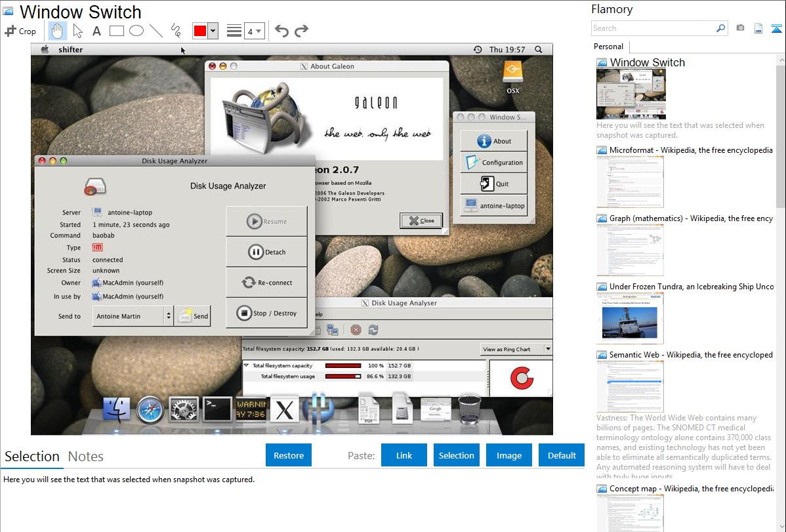Activate the hand pan tool
The height and width of the screenshot is (532, 786).
[x=57, y=31]
